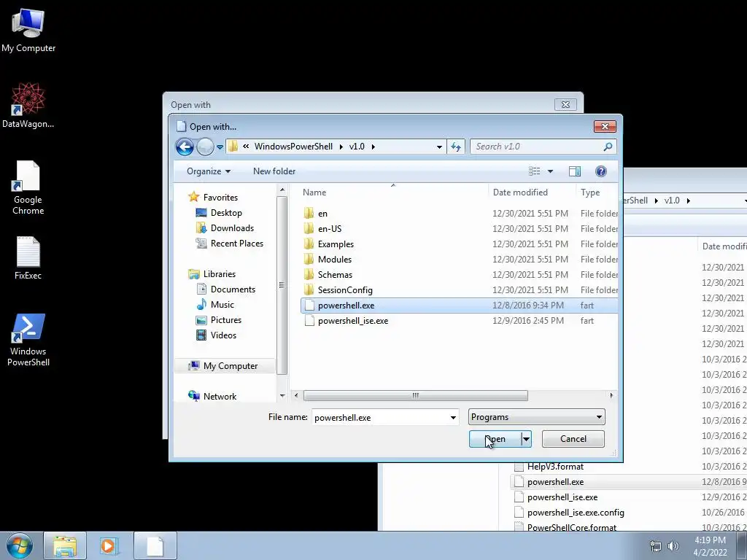Image resolution: width=747 pixels, height=560 pixels.
Task: Click the File name input field
Action: pos(379,418)
